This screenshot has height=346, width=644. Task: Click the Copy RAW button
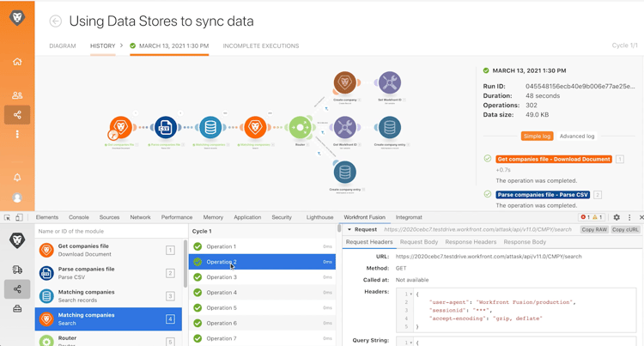594,230
